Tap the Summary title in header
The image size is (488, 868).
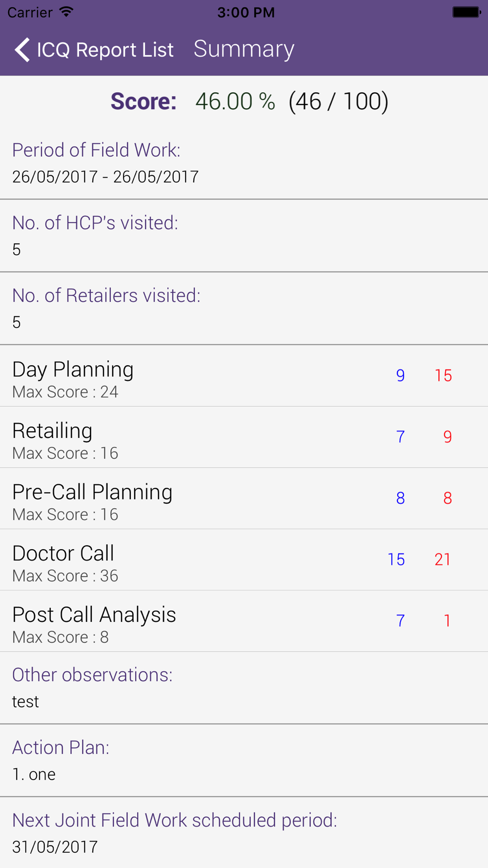pyautogui.click(x=244, y=49)
